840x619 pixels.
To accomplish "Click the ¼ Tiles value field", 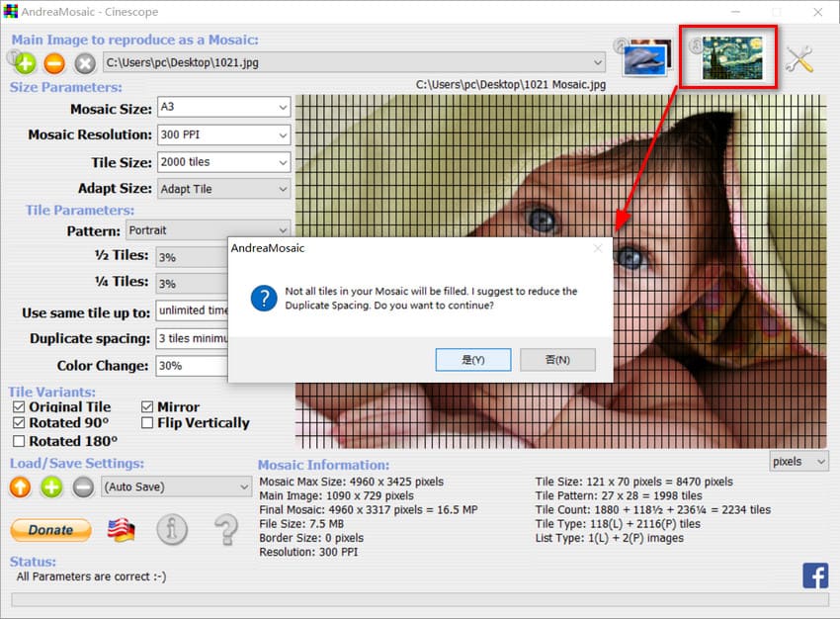I will [x=192, y=284].
